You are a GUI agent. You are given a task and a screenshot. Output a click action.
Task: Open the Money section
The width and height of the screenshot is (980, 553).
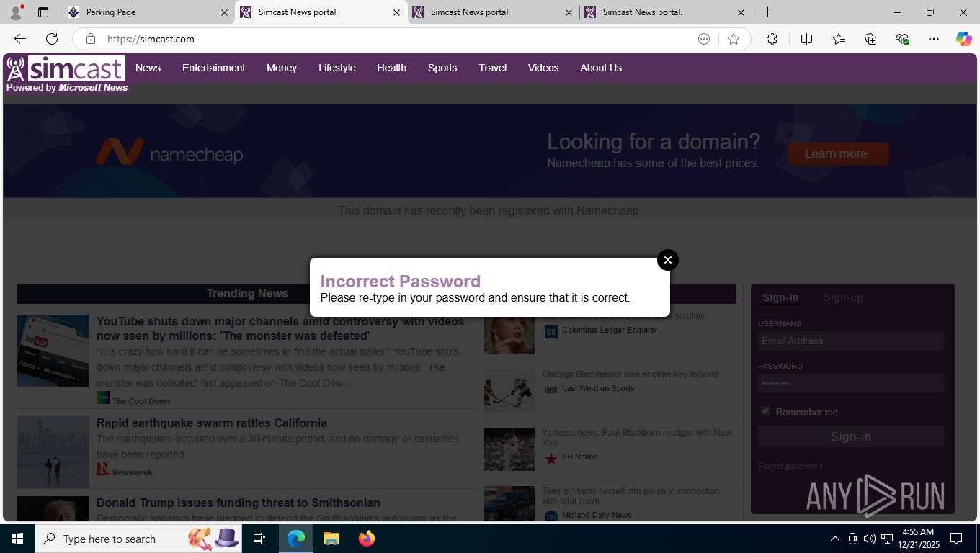tap(282, 68)
